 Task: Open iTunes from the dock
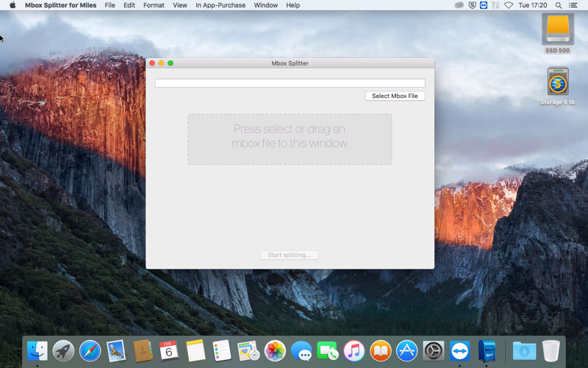point(354,351)
